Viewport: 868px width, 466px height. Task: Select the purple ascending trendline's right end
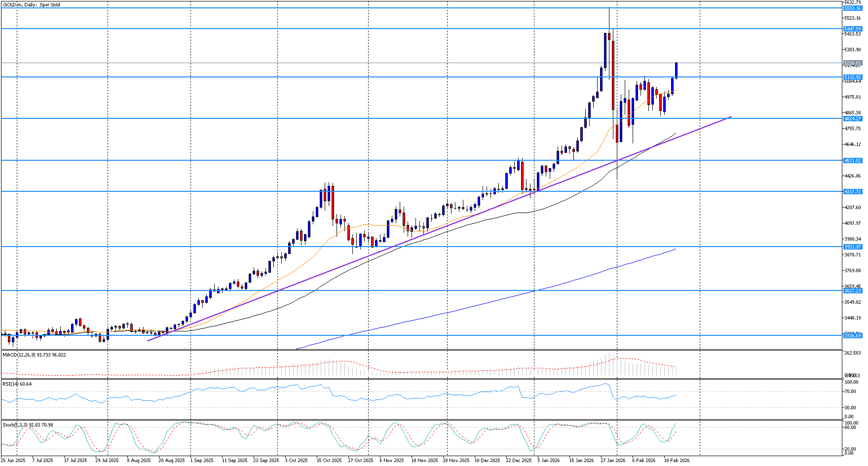pos(730,117)
